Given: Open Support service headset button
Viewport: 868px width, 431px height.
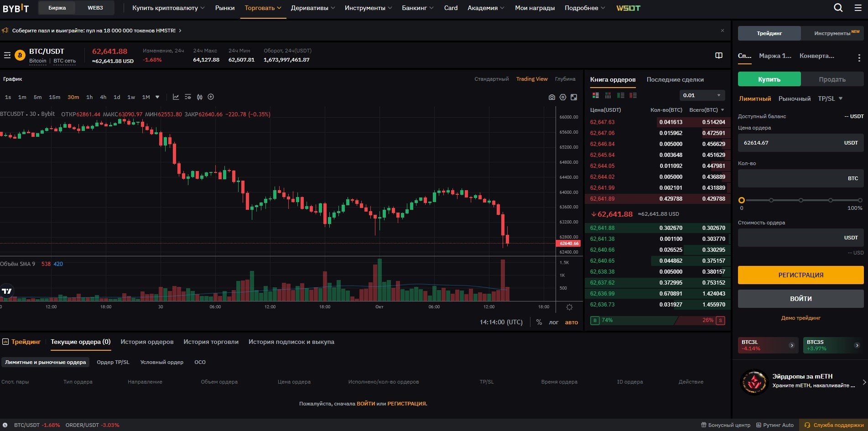Looking at the screenshot, I should pos(834,425).
